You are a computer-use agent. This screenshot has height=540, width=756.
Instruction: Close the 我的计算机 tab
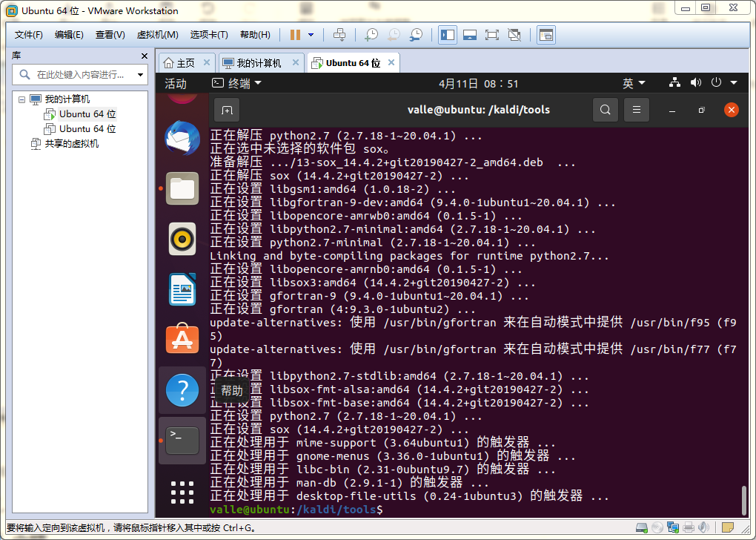click(296, 62)
